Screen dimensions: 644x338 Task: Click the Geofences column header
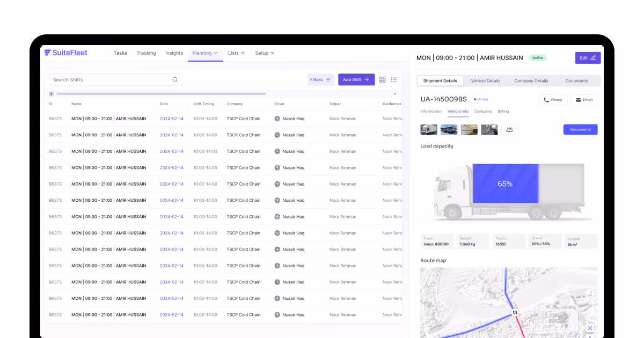click(x=392, y=104)
